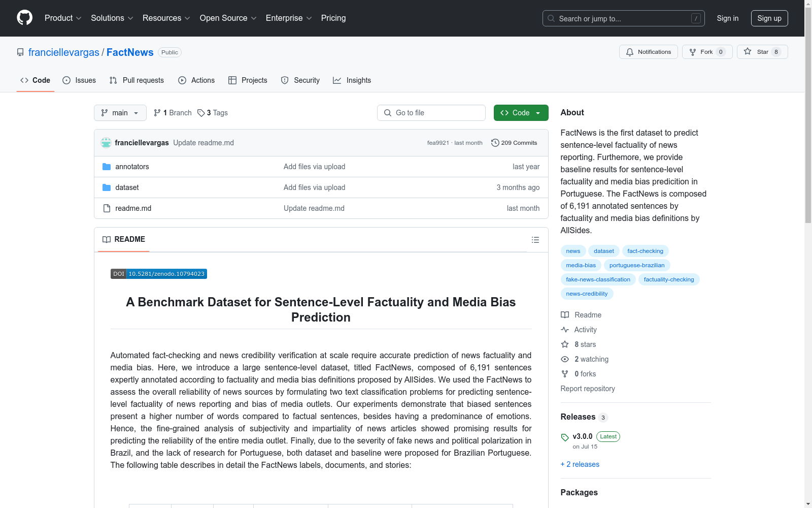Open the FactNews repository name link
Image resolution: width=812 pixels, height=508 pixels.
130,52
